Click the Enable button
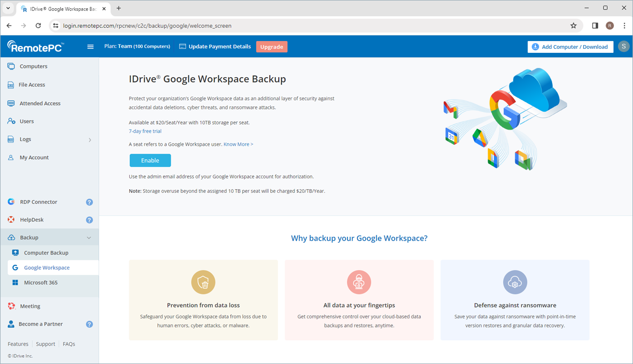 tap(150, 160)
